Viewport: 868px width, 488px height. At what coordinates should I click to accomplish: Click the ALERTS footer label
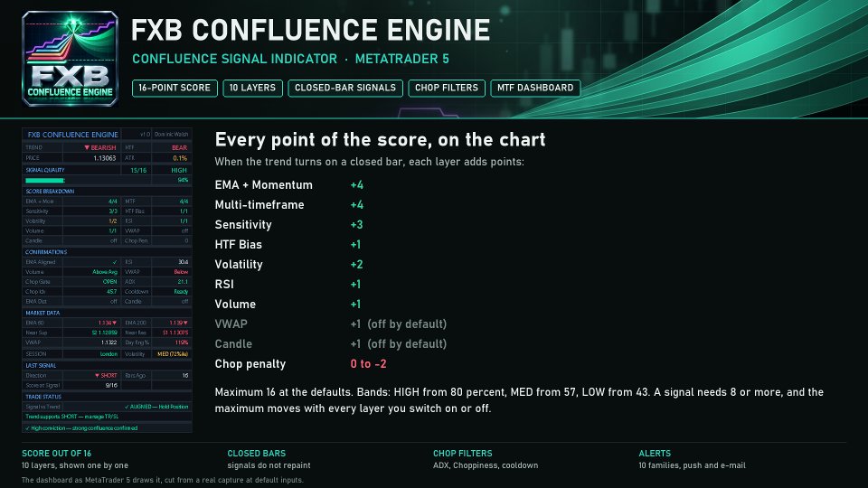[x=655, y=454]
